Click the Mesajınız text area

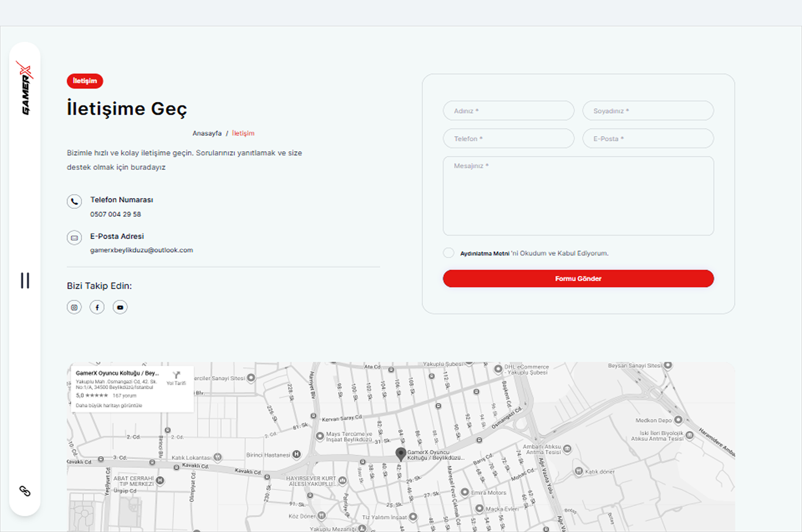(x=578, y=195)
